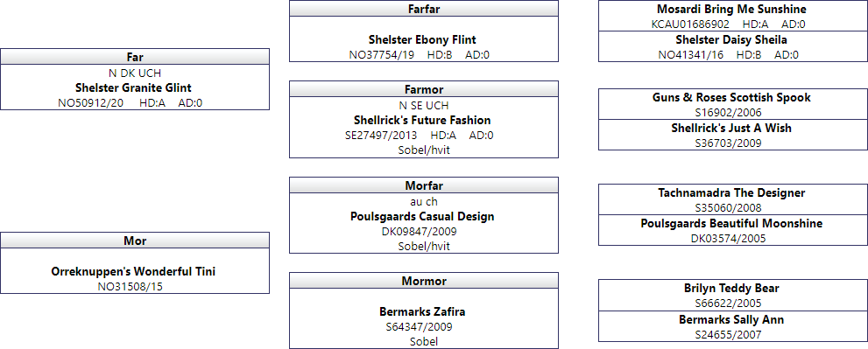Screen dimensions: 868x349
Task: Select Shellrick's Future Fashion in Farmor box
Action: click(422, 120)
